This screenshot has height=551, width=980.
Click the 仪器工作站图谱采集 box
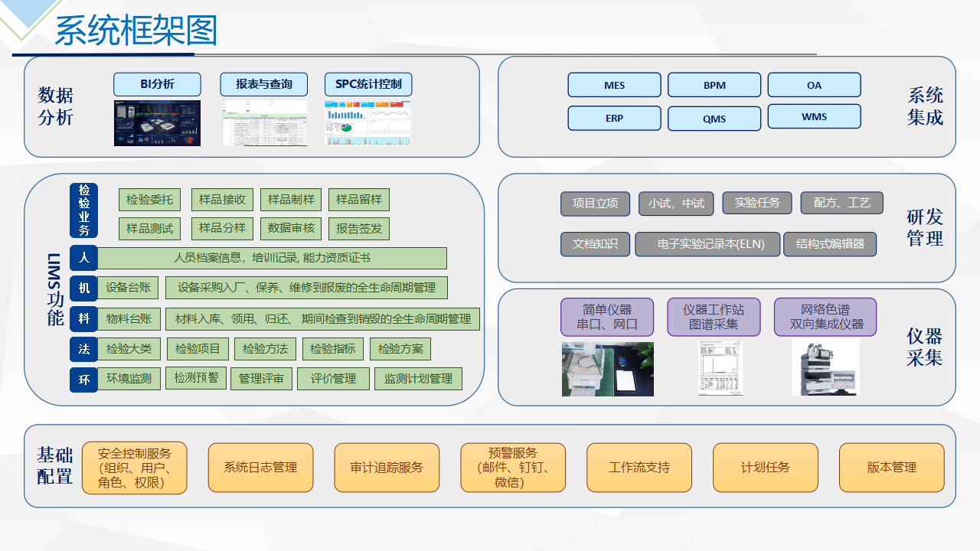[x=714, y=316]
